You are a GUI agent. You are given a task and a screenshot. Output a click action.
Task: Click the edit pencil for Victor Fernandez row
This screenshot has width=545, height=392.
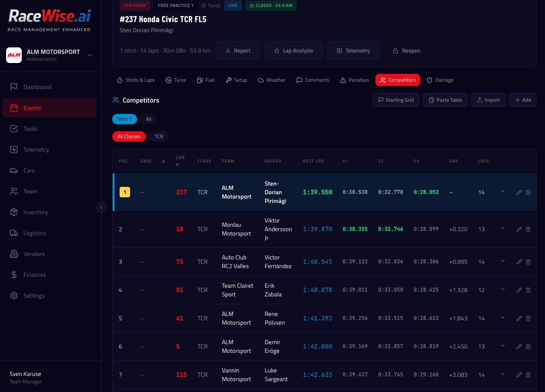(519, 262)
